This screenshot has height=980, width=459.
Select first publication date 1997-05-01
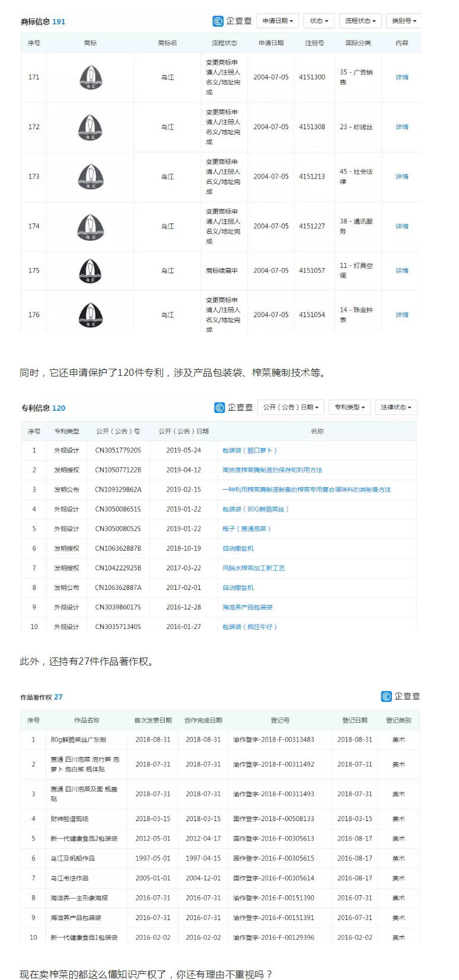pyautogui.click(x=153, y=858)
